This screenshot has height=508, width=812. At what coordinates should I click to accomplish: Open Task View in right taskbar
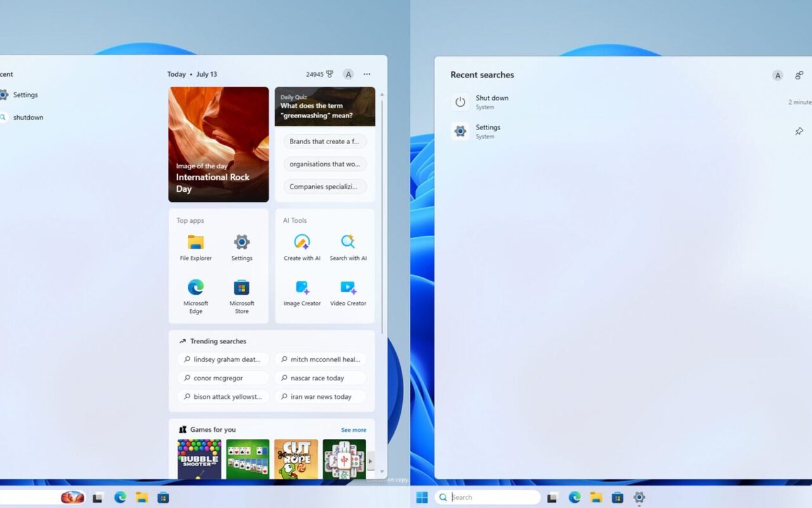(553, 497)
